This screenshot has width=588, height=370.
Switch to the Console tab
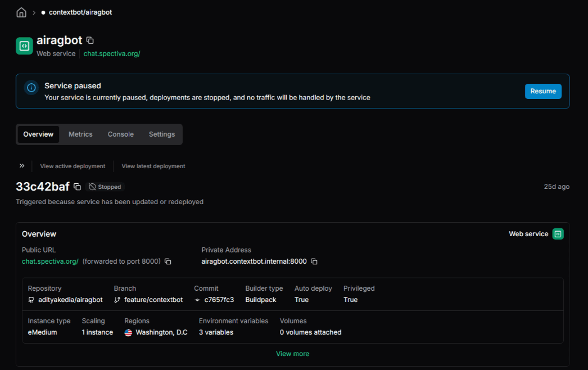pyautogui.click(x=121, y=134)
